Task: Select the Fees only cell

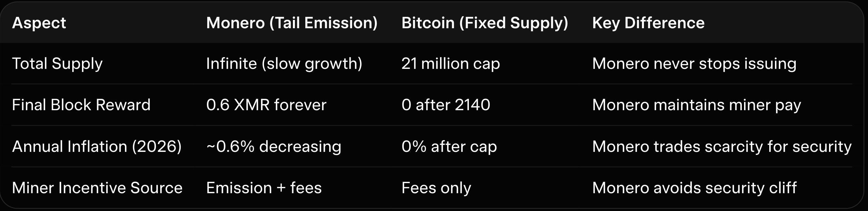Action: click(436, 188)
